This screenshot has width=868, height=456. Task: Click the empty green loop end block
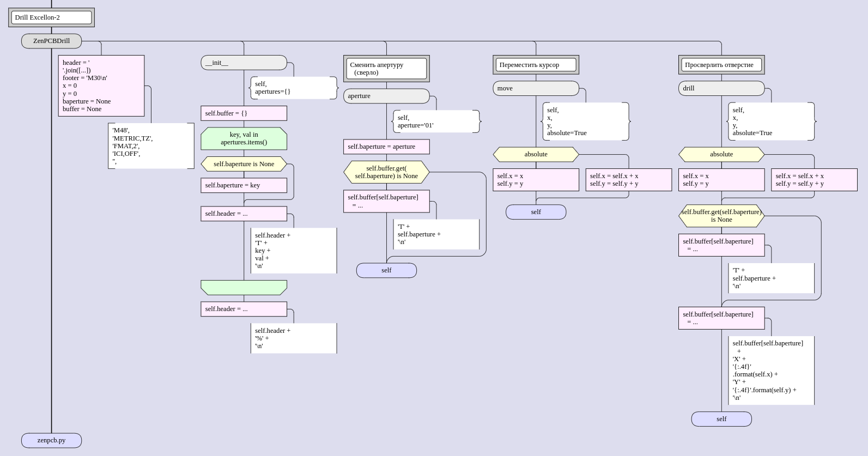[244, 287]
